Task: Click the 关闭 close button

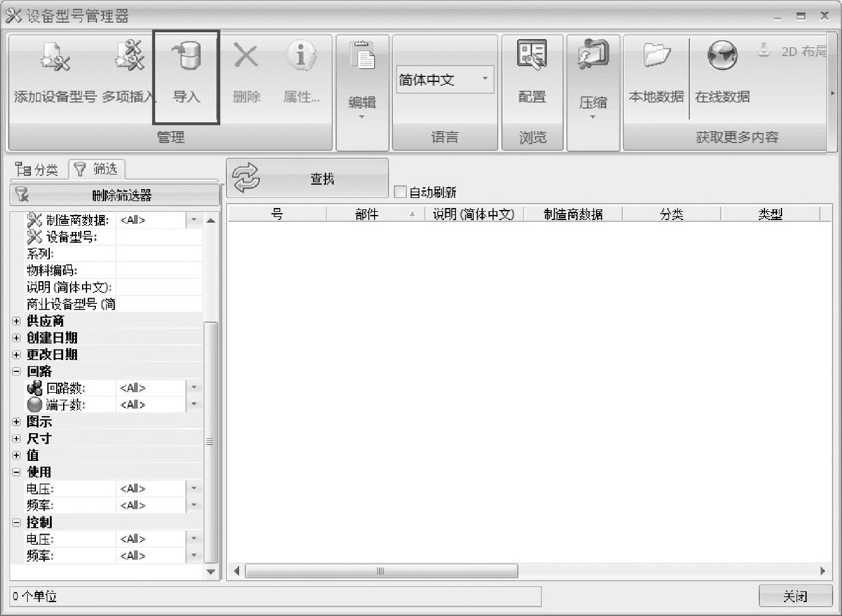Action: 795,596
